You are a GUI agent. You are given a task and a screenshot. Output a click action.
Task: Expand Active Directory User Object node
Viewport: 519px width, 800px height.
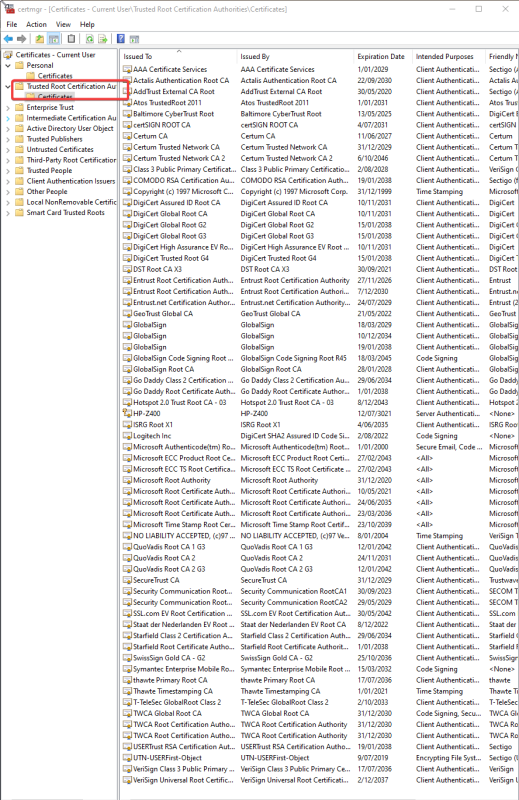8,129
